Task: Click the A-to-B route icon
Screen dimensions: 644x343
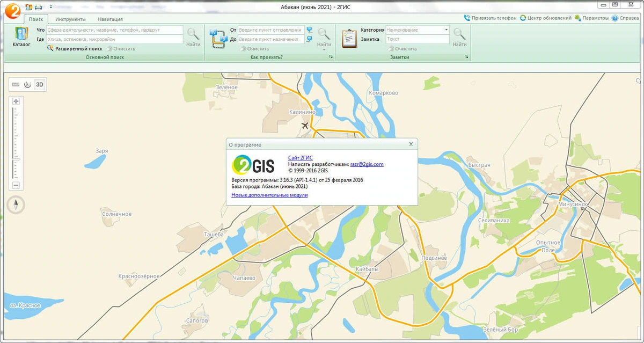Action: [x=218, y=39]
